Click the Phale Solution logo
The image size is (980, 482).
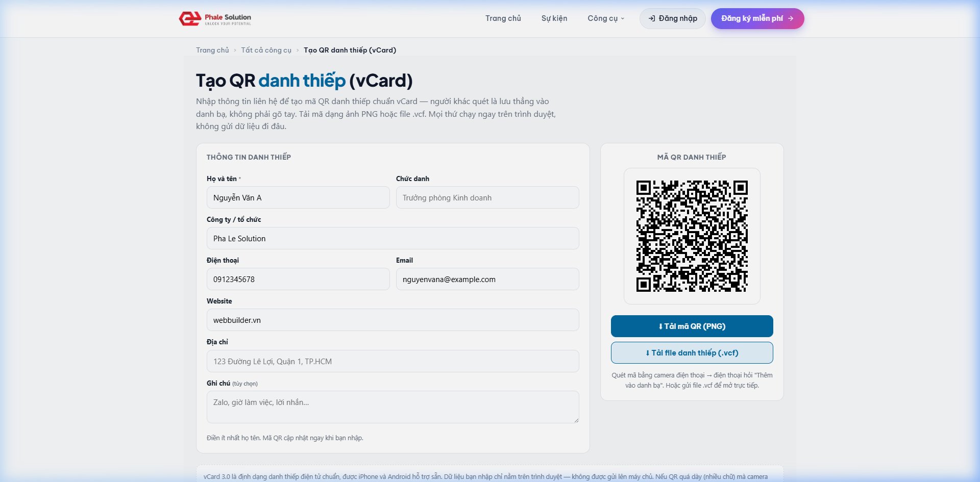[x=215, y=19]
